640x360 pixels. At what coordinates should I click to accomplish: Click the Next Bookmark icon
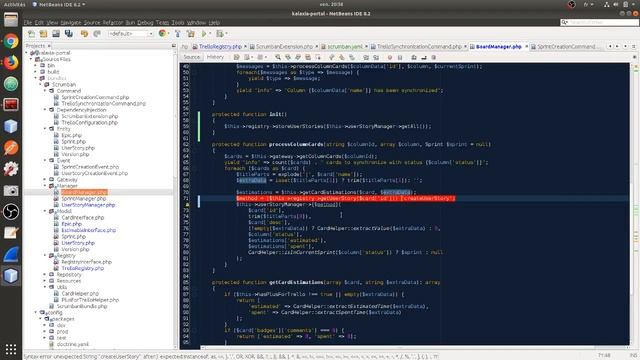click(x=342, y=58)
